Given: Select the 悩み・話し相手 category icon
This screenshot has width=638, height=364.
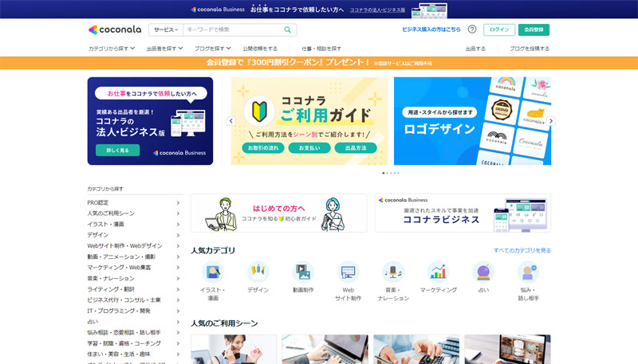Looking at the screenshot, I should [x=528, y=272].
